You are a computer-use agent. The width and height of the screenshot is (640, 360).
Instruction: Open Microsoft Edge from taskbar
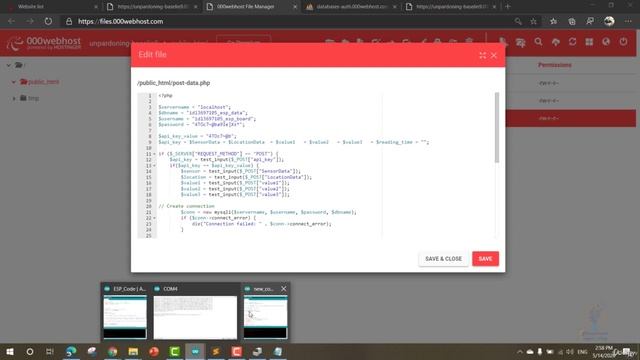click(71, 351)
